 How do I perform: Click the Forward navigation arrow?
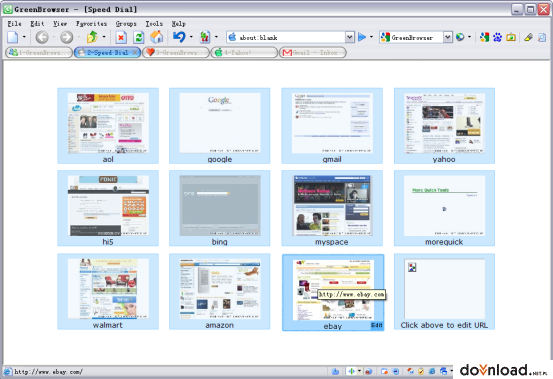[x=66, y=37]
